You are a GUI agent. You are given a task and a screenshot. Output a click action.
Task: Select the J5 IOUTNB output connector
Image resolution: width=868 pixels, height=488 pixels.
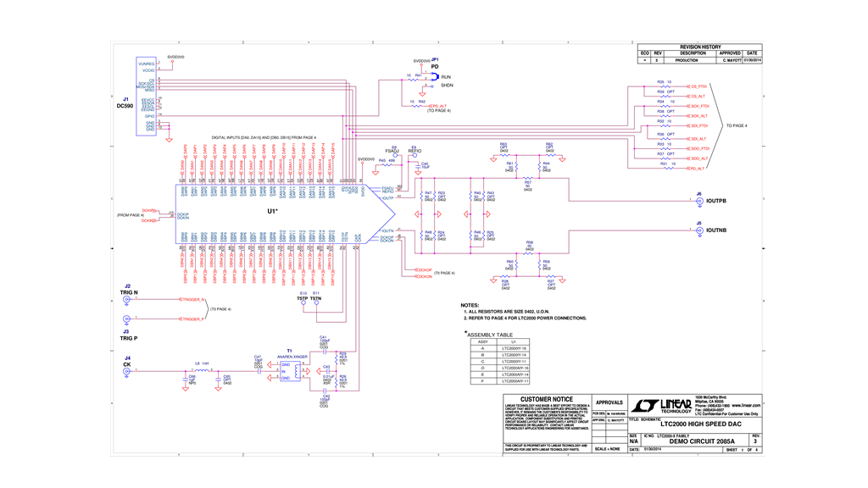[698, 230]
